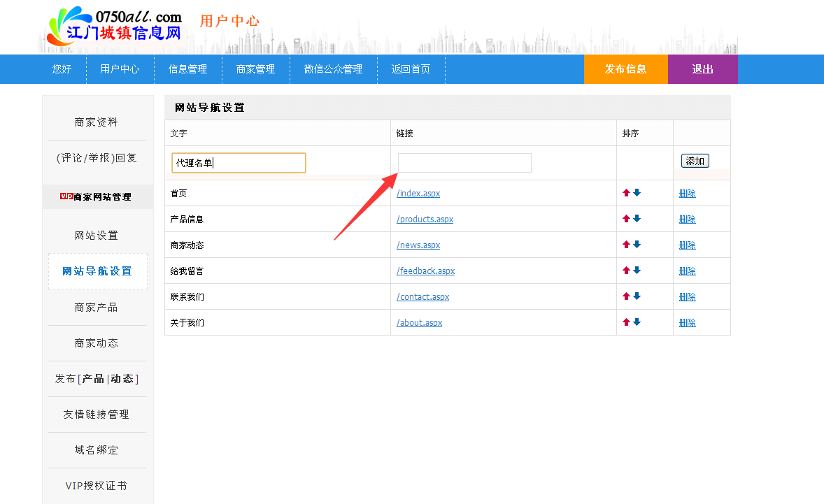The image size is (824, 504).
Task: Click blue down arrow for 联系我们
Action: 637,296
